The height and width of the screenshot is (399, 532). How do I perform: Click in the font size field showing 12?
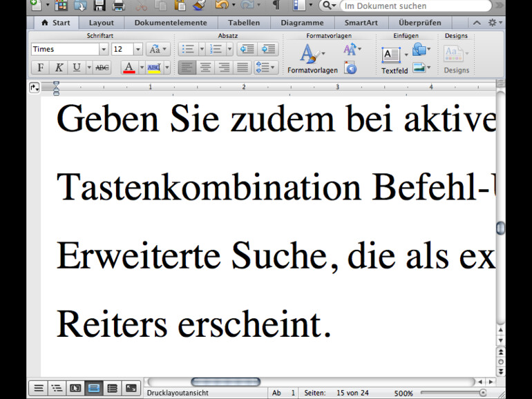point(122,50)
